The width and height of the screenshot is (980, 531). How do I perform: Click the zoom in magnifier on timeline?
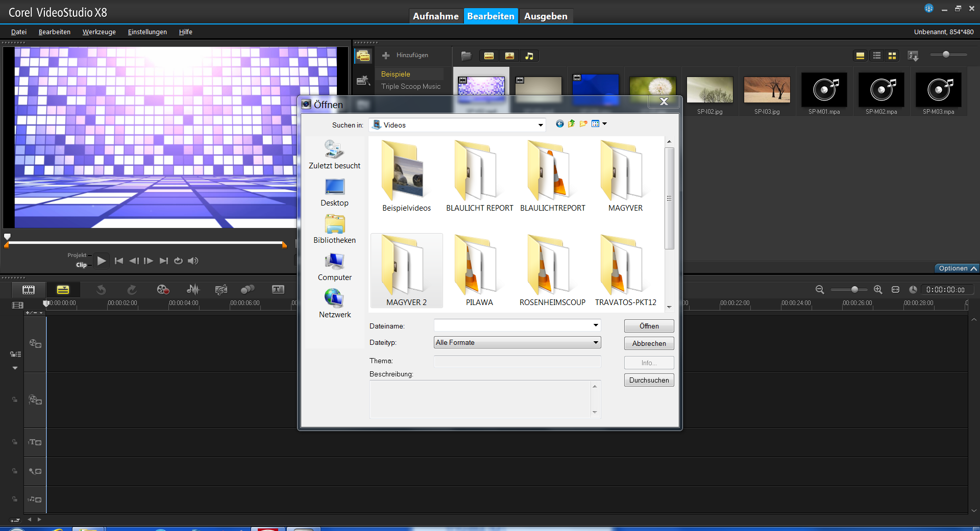(878, 289)
